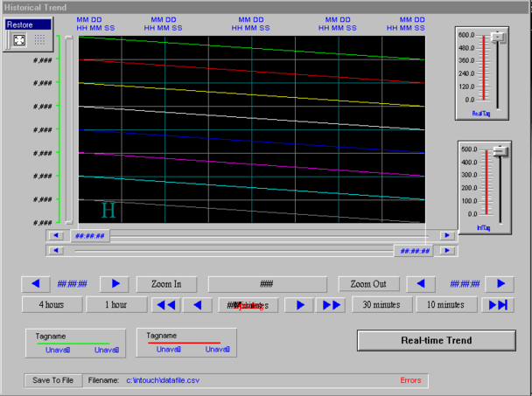Click left arrow right of Zoom Out
Image resolution: width=532 pixels, height=396 pixels.
click(421, 284)
